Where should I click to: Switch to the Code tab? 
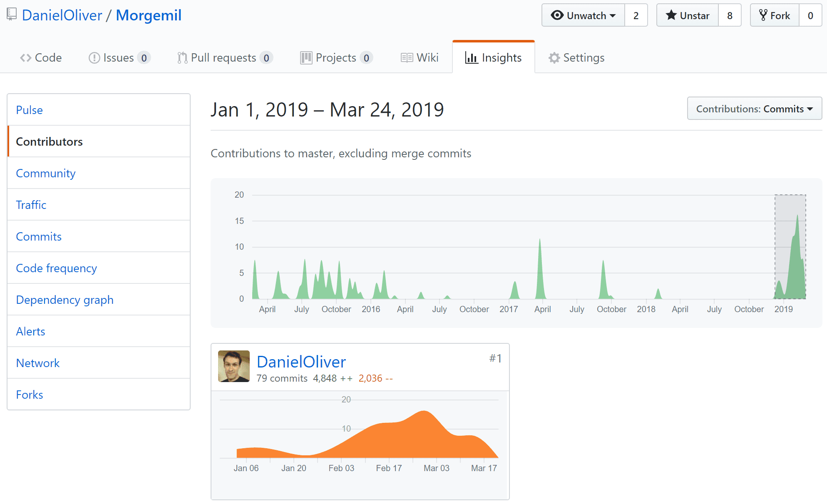click(41, 58)
